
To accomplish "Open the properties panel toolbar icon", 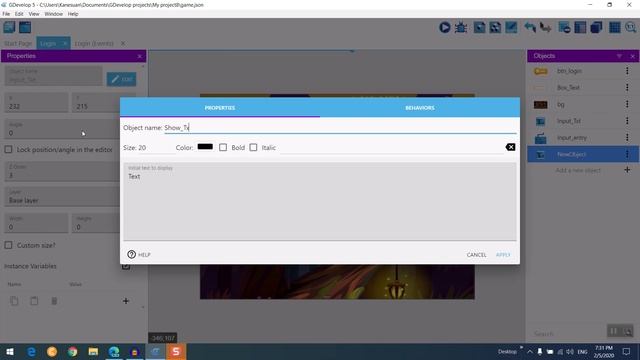I will [x=511, y=27].
